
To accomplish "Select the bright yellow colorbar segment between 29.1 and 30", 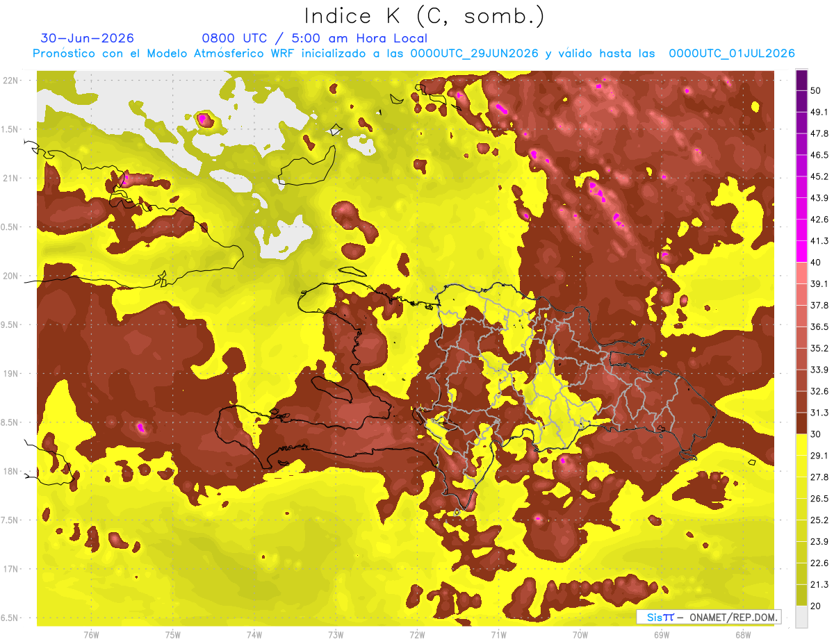I will [x=801, y=445].
